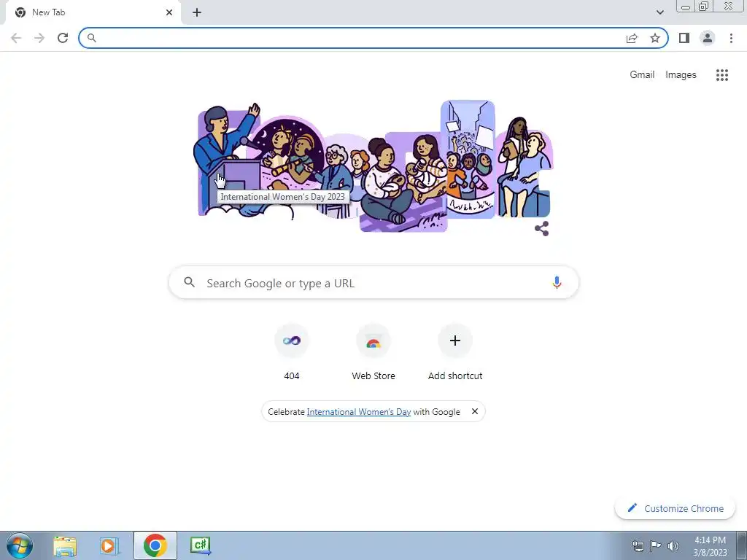Screen dimensions: 747x560
Task: Expand the tab search chevron
Action: coord(659,12)
